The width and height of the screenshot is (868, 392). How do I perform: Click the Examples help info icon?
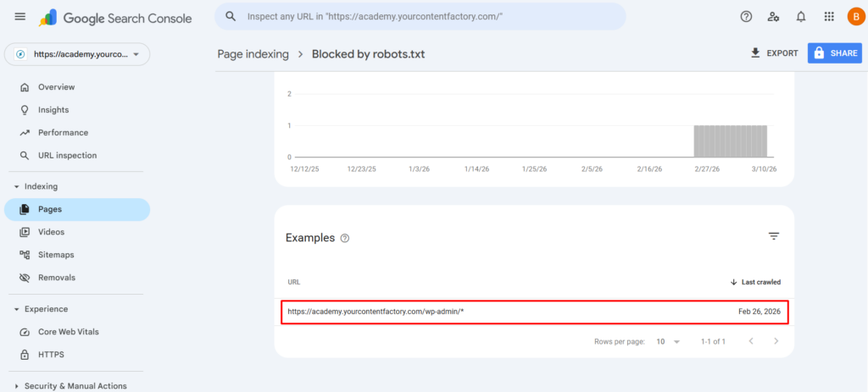coord(345,239)
